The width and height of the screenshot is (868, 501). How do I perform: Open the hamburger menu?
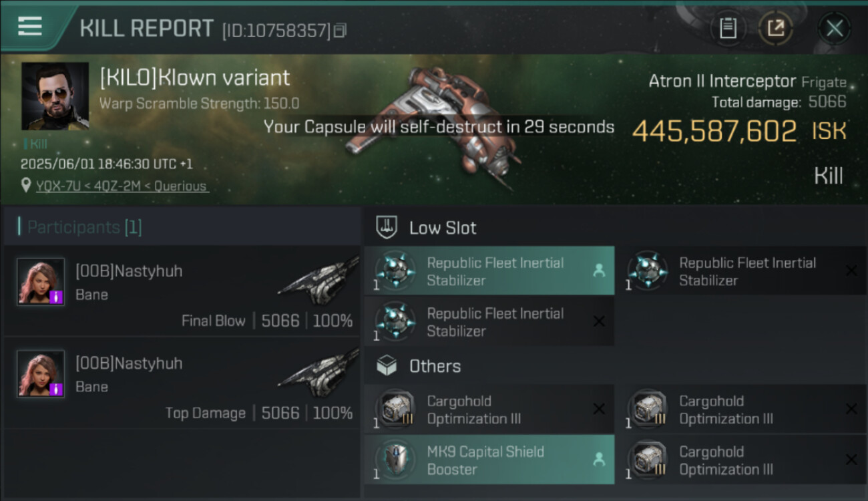pyautogui.click(x=30, y=26)
